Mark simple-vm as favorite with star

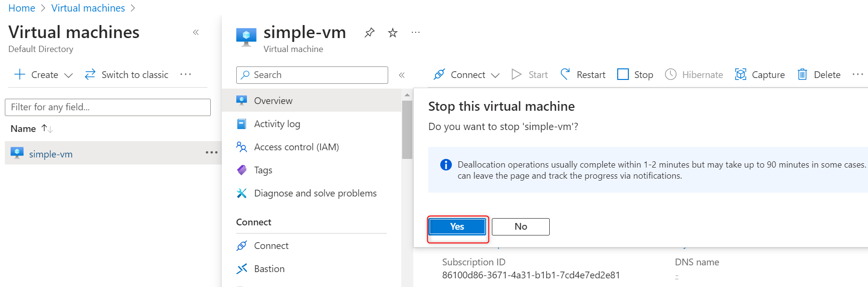coord(393,33)
